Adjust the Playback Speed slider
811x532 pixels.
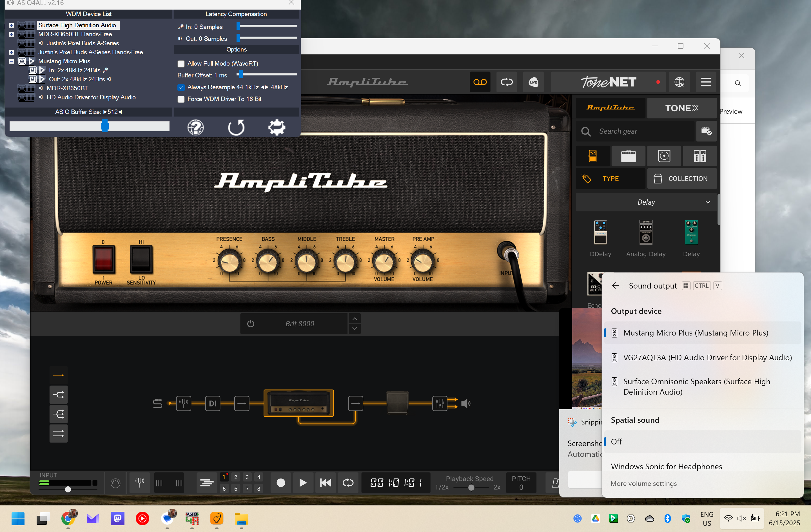click(471, 487)
